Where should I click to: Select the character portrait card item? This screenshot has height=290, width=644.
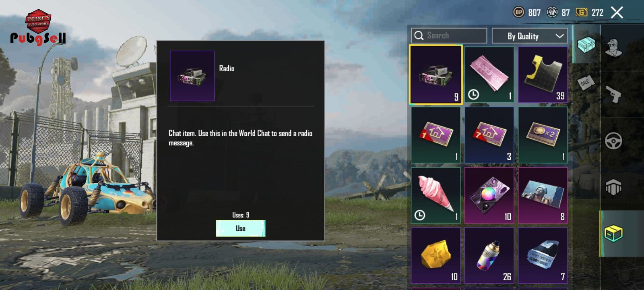[x=543, y=195]
